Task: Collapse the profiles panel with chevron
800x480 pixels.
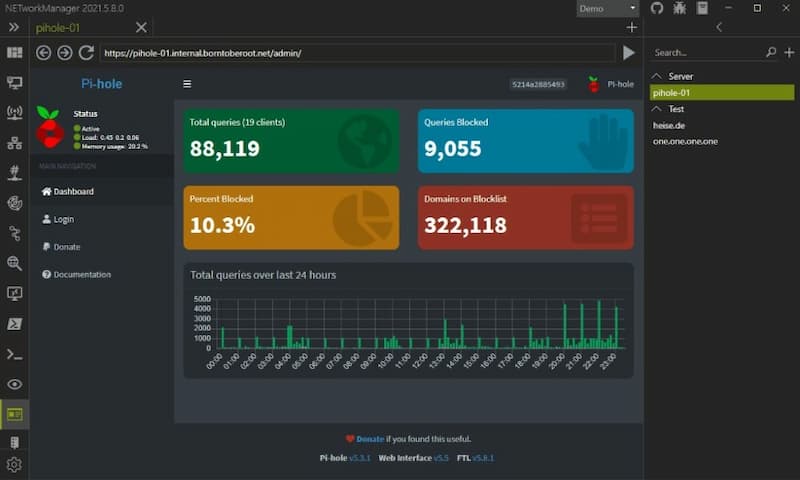Action: coord(719,27)
